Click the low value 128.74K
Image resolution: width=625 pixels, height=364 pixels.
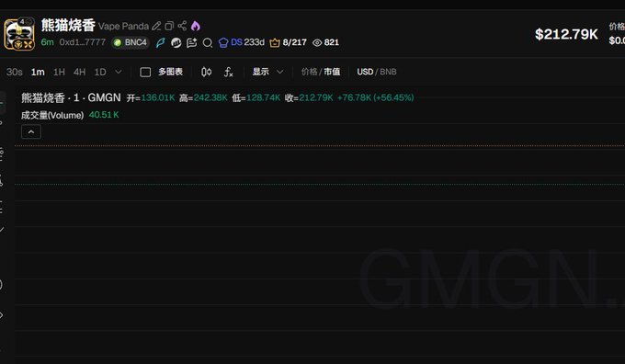tap(263, 97)
